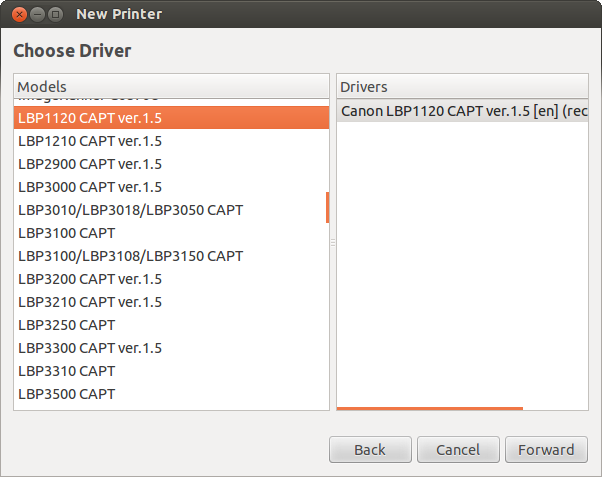This screenshot has width=602, height=477.
Task: Choose the LBP3100 CAPT model row
Action: (171, 233)
